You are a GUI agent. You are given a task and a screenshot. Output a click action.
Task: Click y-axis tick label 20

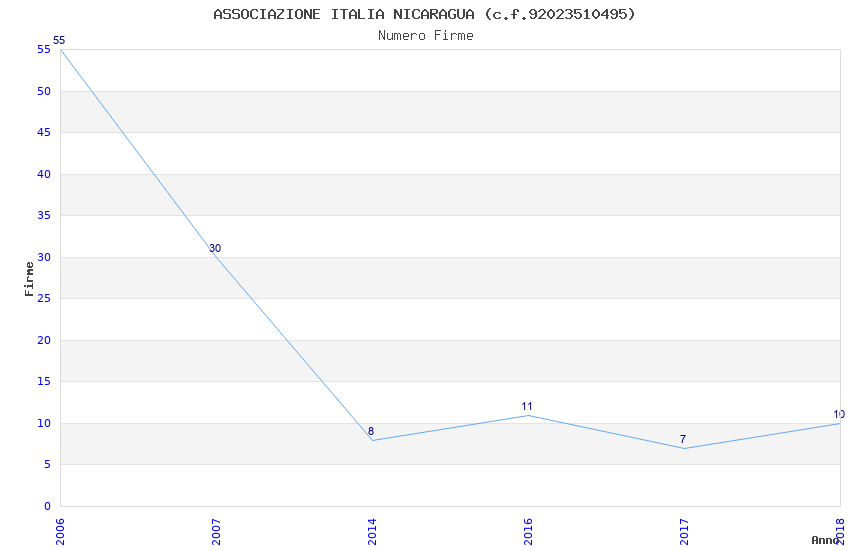tap(44, 340)
